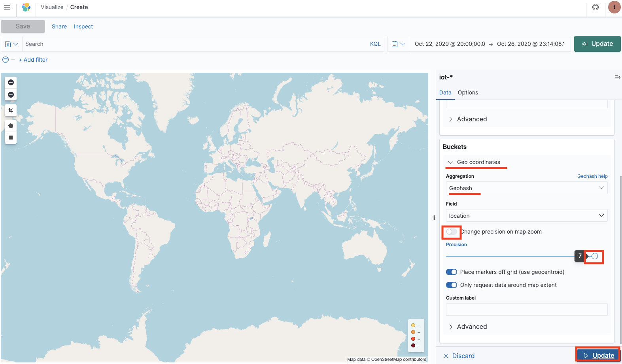Viewport: 622px width, 364px height.
Task: Enable Change precision on map zoom
Action: pos(451,232)
